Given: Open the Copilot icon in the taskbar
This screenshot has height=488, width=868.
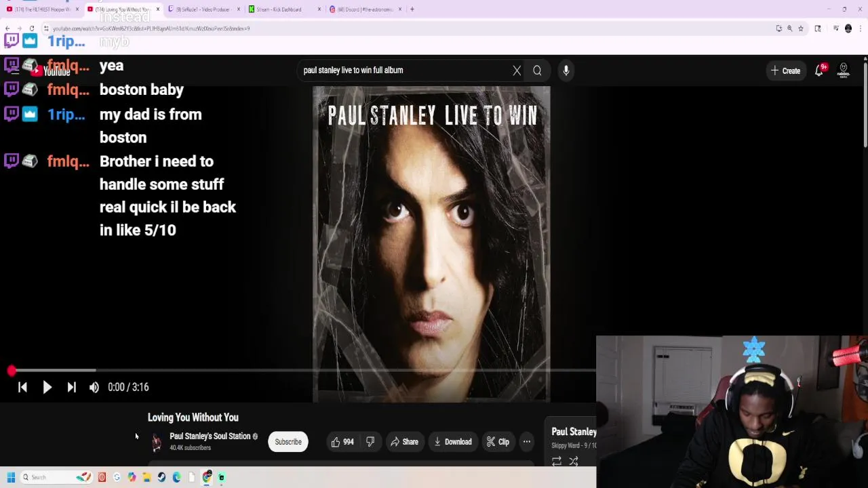Looking at the screenshot, I should pyautogui.click(x=132, y=477).
